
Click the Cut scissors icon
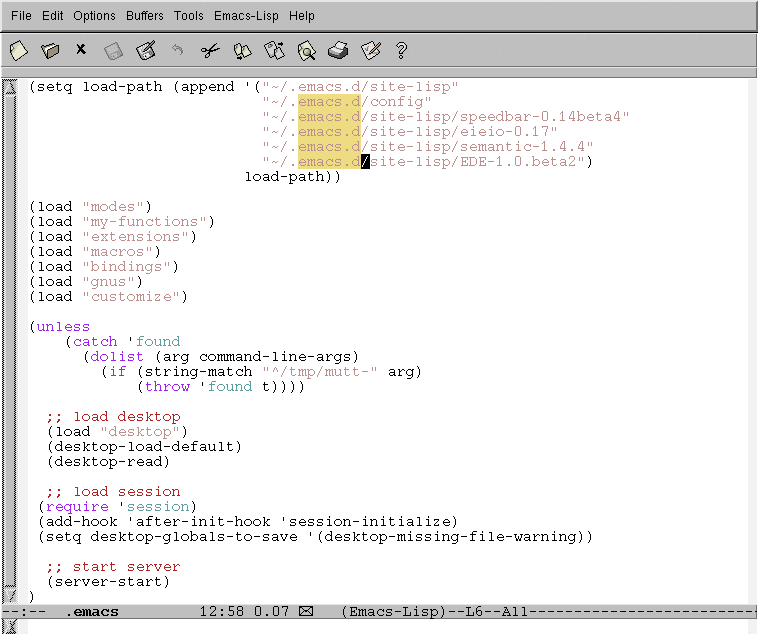tap(210, 50)
